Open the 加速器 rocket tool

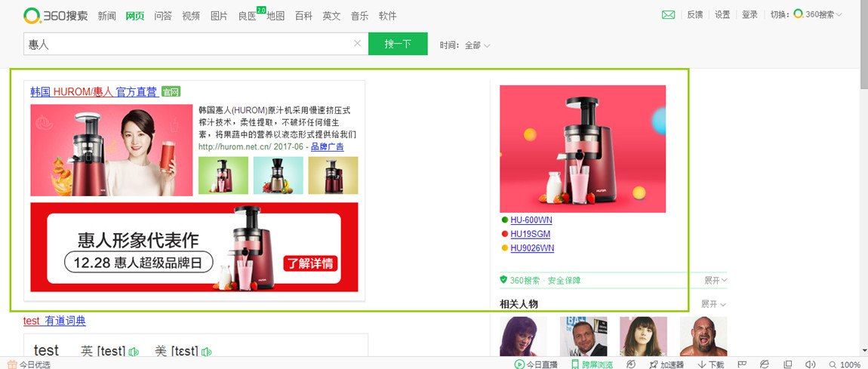[x=666, y=364]
